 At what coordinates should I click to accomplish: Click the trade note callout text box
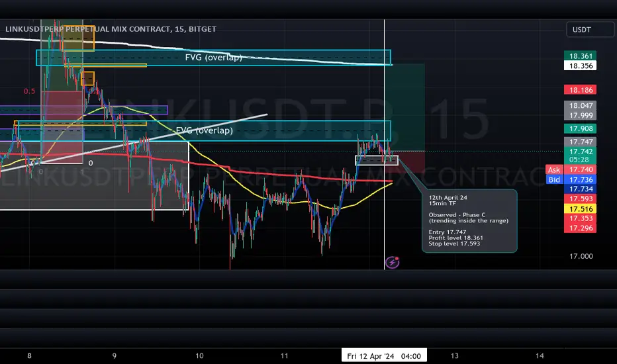click(469, 221)
